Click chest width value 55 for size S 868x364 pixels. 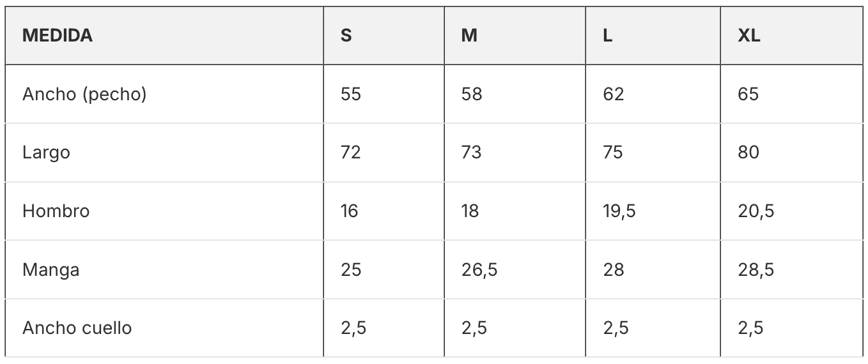coord(351,95)
